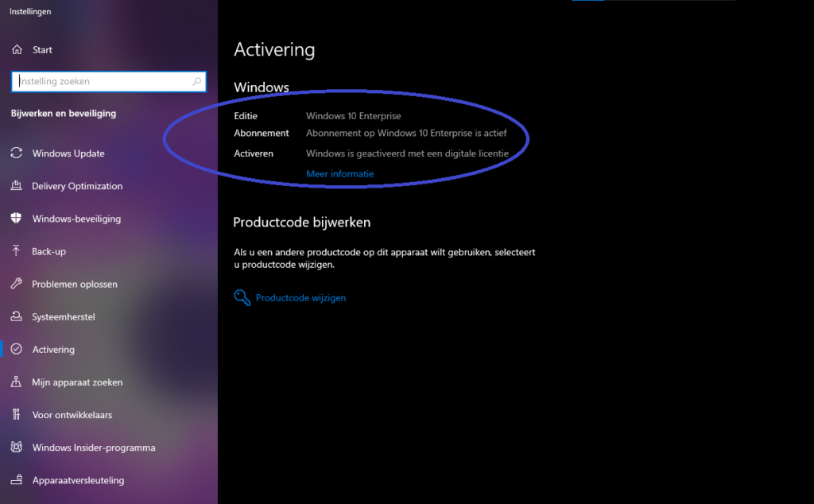The image size is (814, 504).
Task: Click the Abonnement label
Action: (x=261, y=133)
